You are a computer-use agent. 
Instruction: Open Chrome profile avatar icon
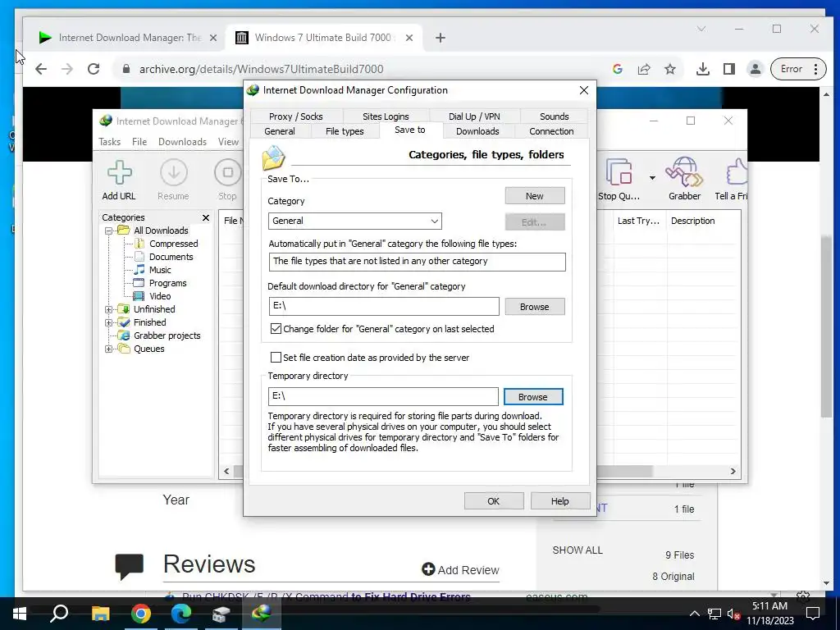click(756, 69)
